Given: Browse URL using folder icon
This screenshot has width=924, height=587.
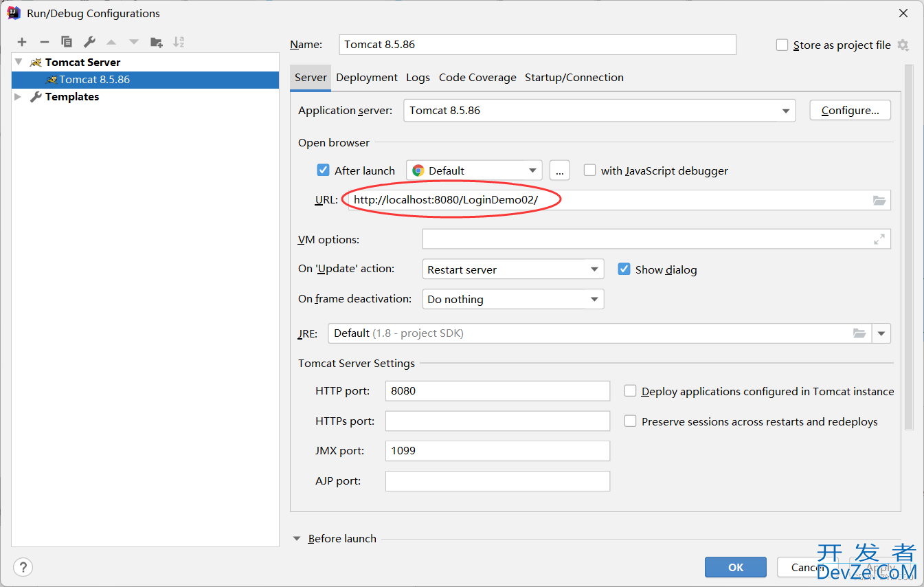Looking at the screenshot, I should point(879,200).
